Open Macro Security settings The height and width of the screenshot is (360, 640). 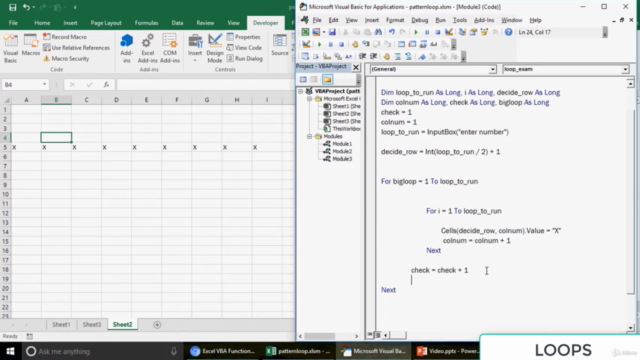[66, 58]
